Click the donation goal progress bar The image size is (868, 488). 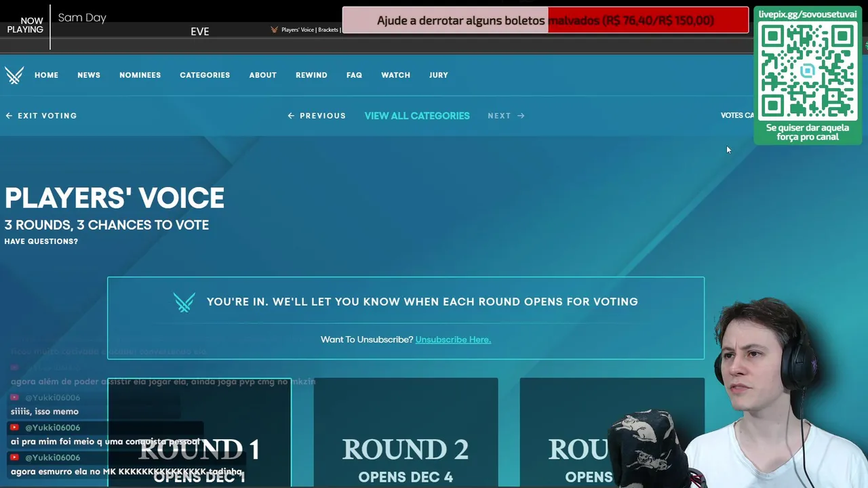(545, 20)
